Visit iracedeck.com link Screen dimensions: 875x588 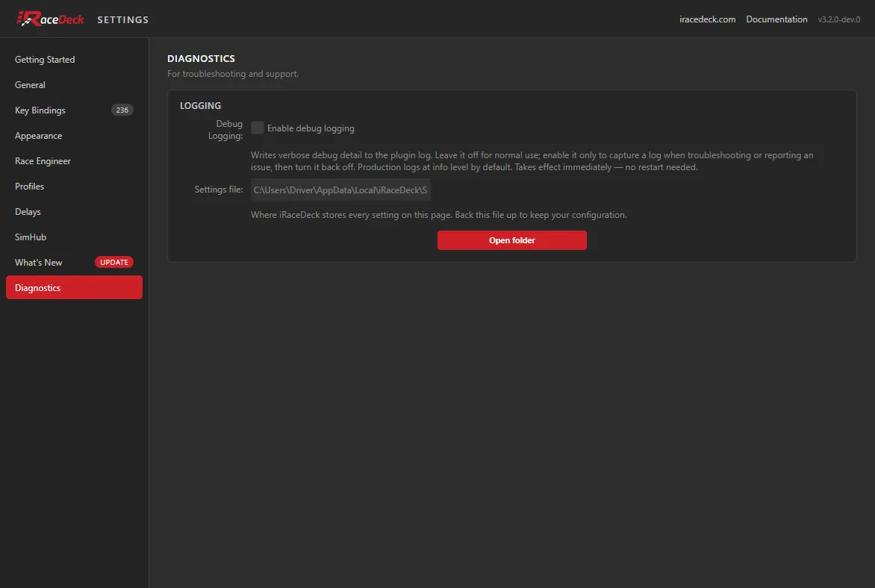(707, 19)
